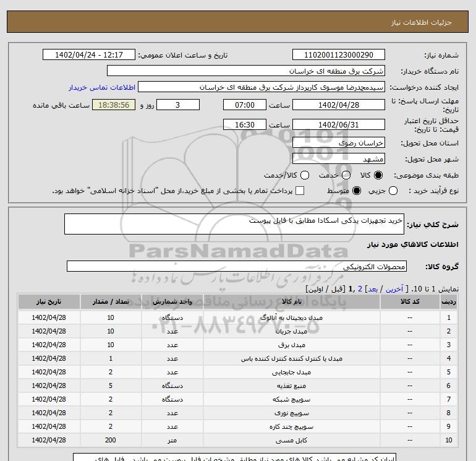Select item منبع تغذیه
Screen dimensions: 476x461
291,386
